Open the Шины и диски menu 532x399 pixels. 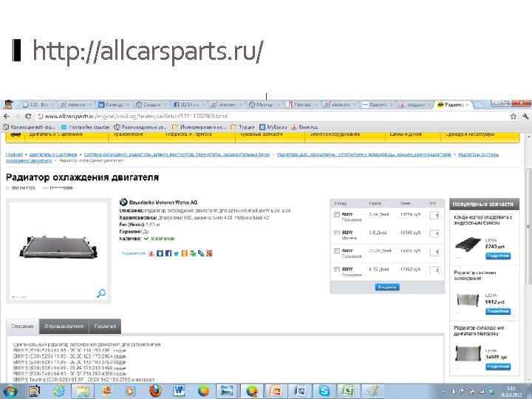pos(406,134)
